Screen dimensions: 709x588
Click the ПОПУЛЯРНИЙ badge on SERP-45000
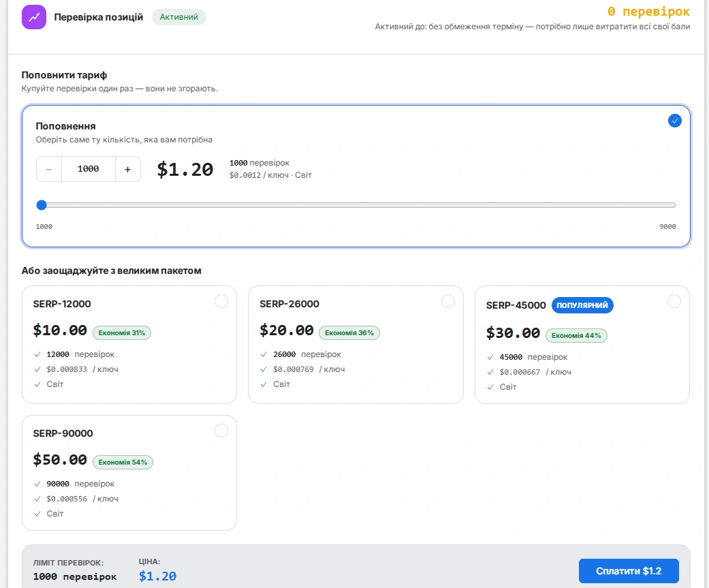(x=582, y=305)
